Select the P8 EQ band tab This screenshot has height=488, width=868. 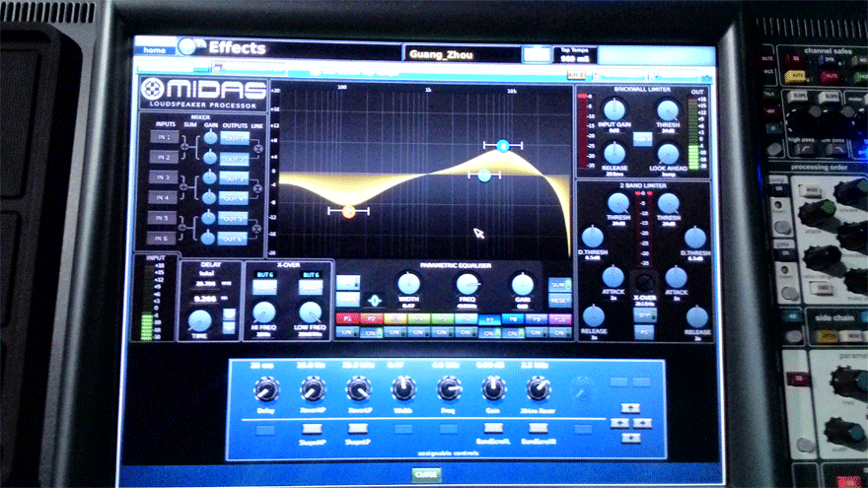(x=513, y=319)
